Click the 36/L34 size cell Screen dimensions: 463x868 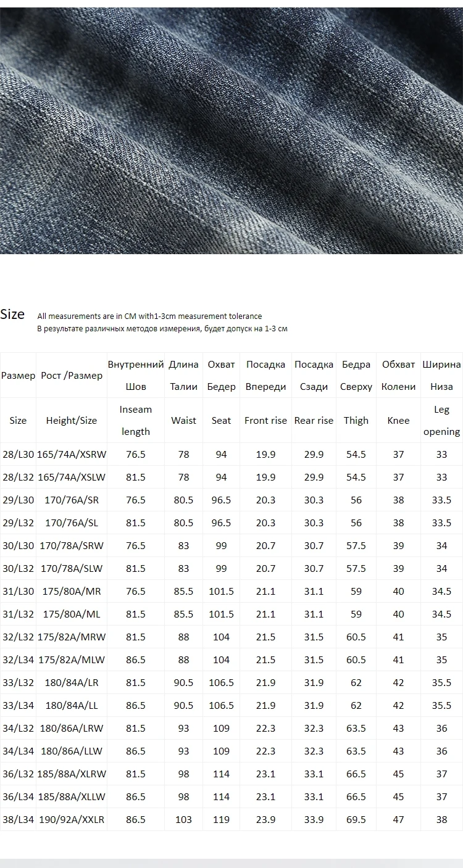pyautogui.click(x=18, y=796)
